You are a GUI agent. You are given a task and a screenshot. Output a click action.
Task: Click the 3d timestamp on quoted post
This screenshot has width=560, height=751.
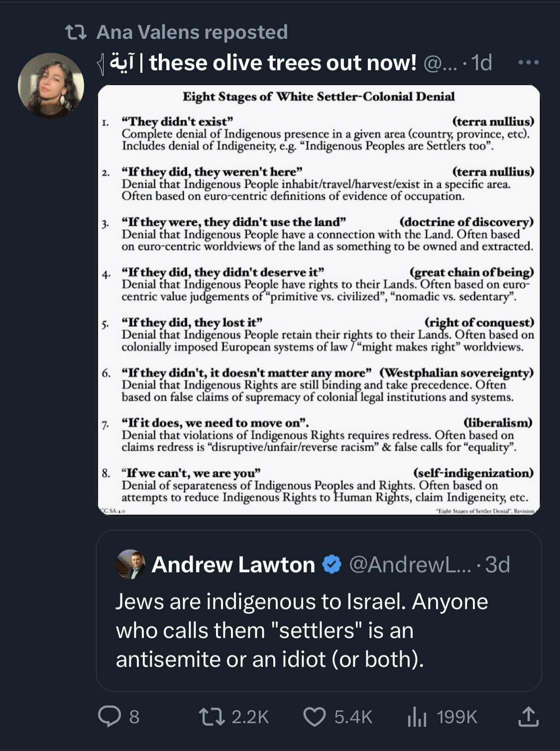click(x=497, y=564)
